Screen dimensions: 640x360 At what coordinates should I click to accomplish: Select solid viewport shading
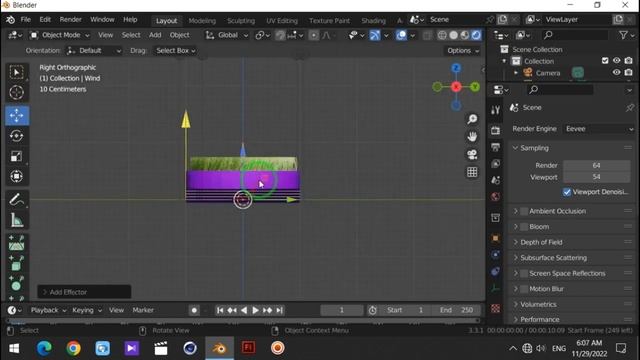point(453,36)
